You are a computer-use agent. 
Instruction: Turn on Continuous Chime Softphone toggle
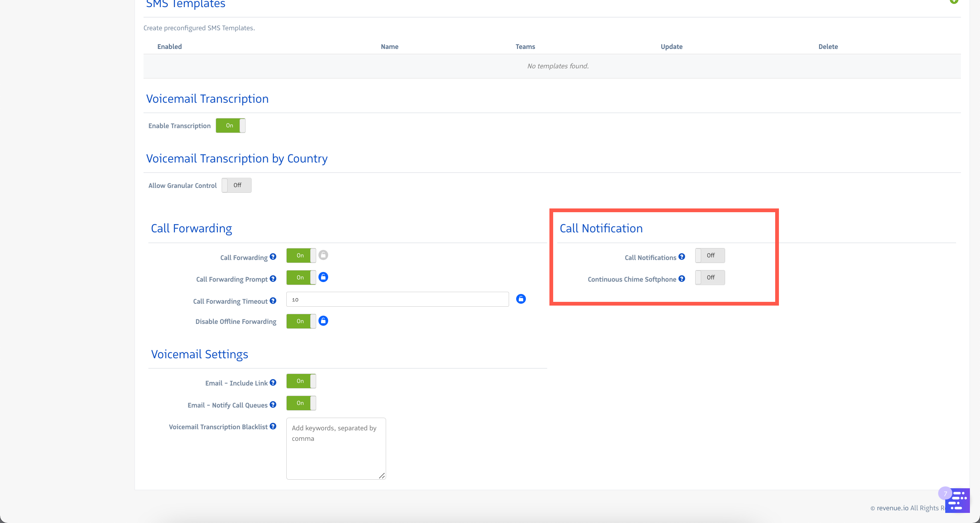pos(709,278)
